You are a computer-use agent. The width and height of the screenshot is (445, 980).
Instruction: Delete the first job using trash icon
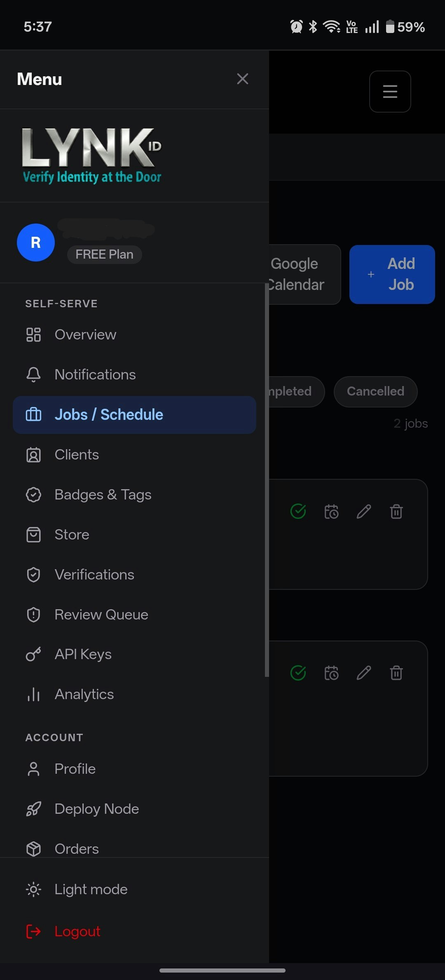click(396, 511)
